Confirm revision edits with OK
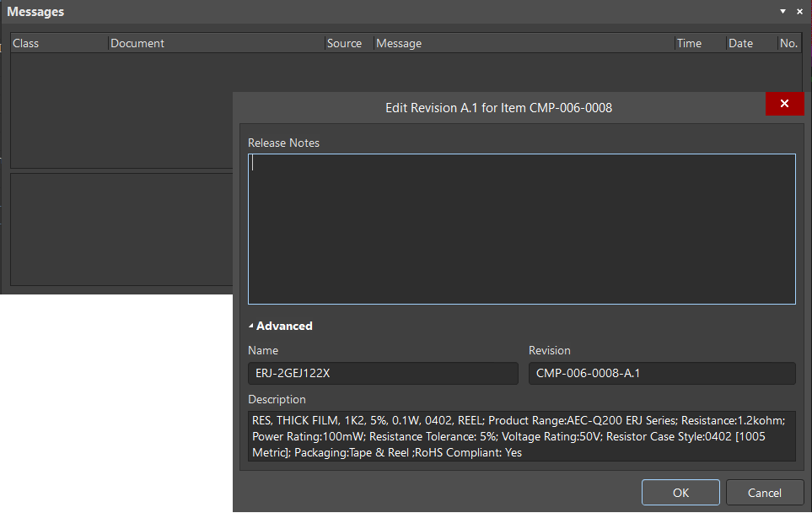 click(x=680, y=492)
